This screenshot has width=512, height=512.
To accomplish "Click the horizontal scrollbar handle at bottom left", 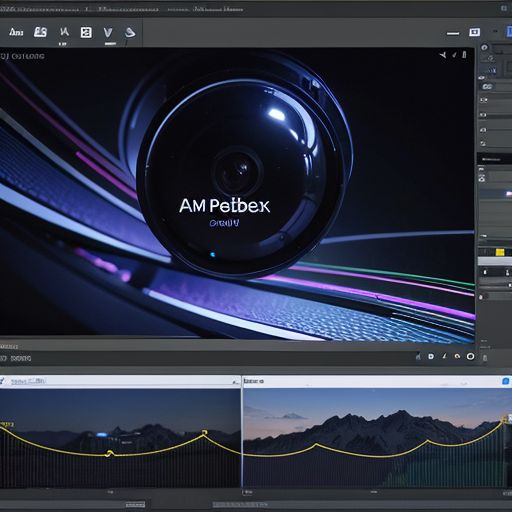I will [x=135, y=505].
